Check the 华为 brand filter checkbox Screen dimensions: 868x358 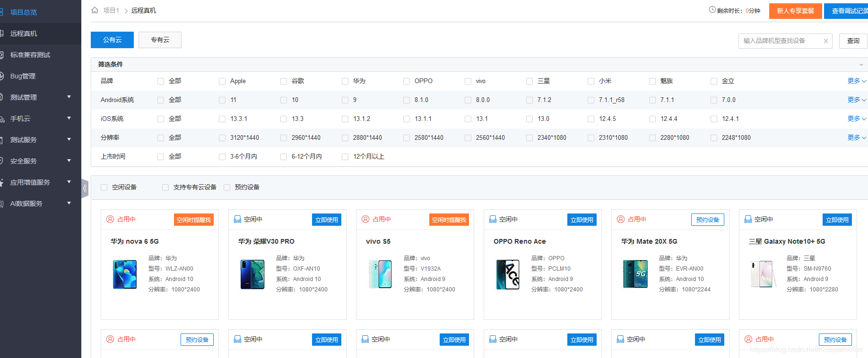coord(345,81)
